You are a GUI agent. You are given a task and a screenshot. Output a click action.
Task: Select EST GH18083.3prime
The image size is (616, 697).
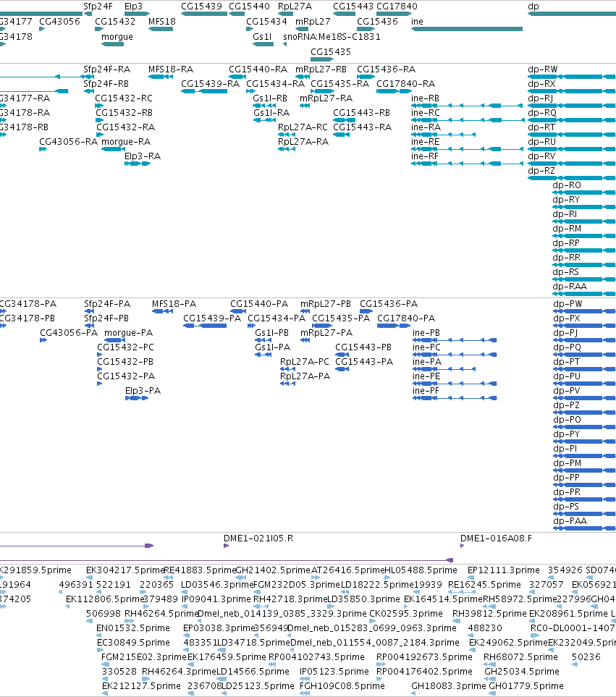click(x=449, y=686)
